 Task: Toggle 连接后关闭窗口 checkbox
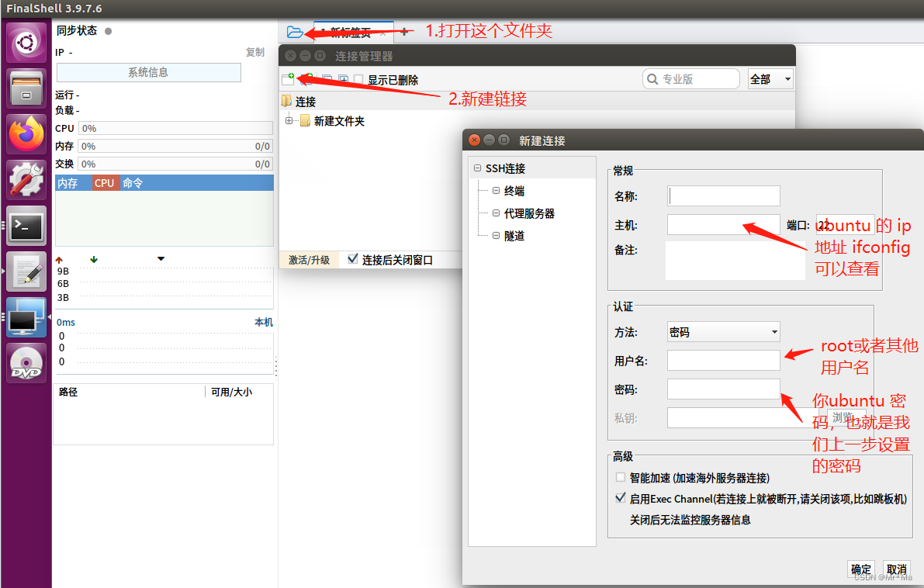click(352, 258)
